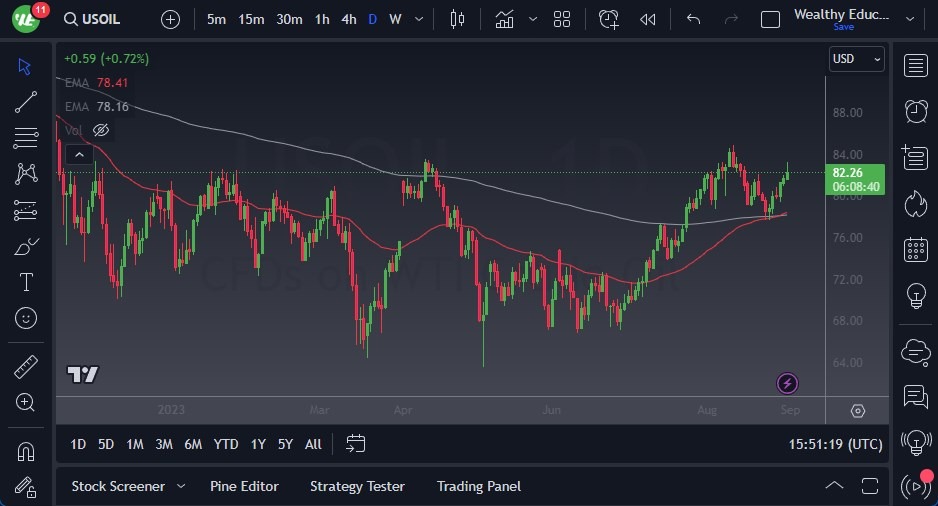Set chart range to YTD
Image resolution: width=938 pixels, height=506 pixels.
226,444
